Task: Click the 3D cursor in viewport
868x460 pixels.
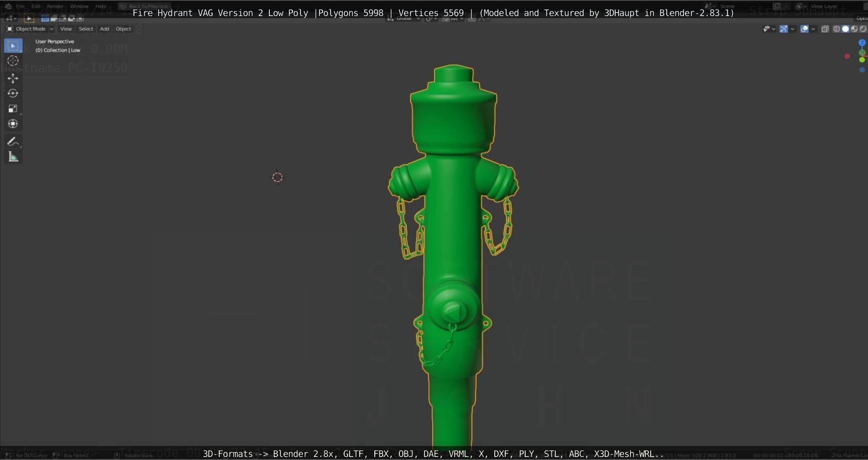Action: [x=277, y=177]
